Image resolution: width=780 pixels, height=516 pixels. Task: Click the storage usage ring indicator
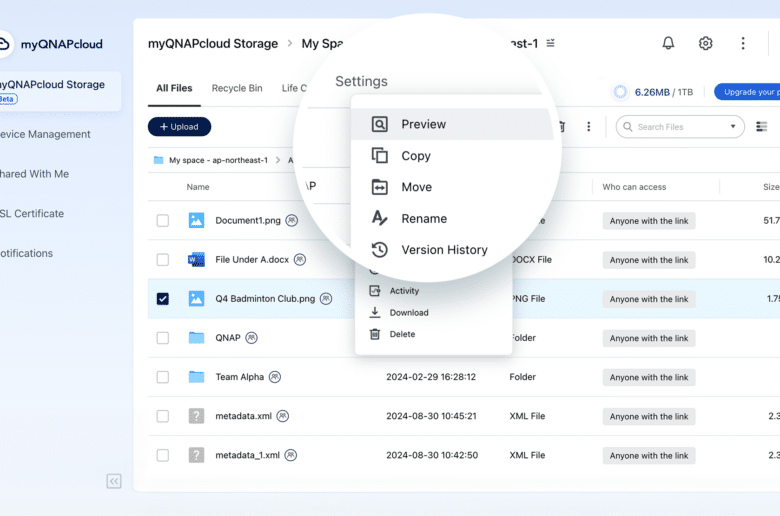coord(620,92)
